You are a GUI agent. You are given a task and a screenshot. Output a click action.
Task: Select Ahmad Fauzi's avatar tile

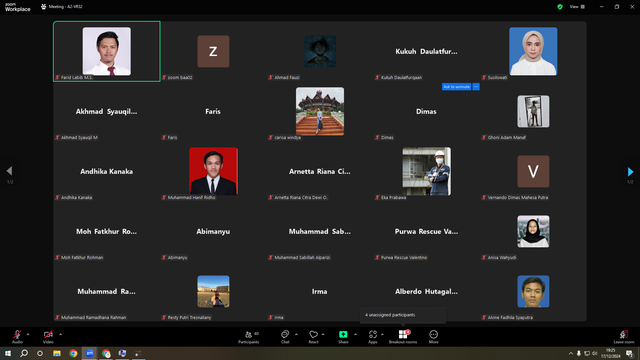(320, 51)
